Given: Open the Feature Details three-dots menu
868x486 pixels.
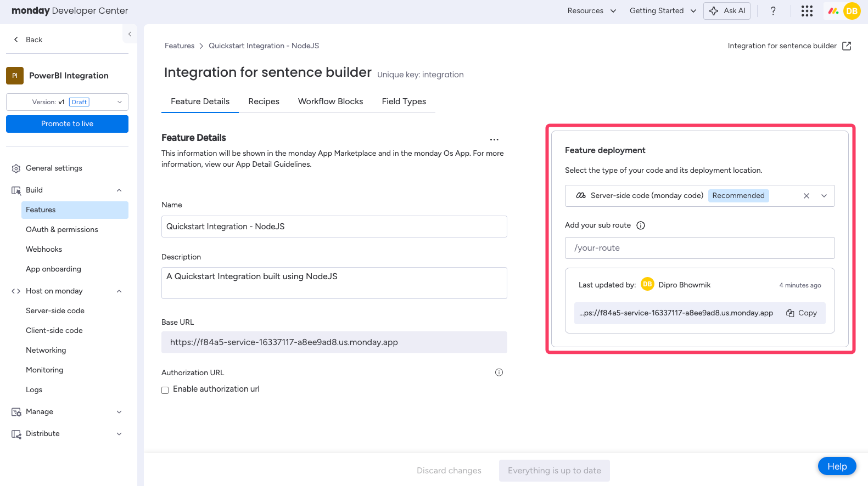Looking at the screenshot, I should (494, 139).
